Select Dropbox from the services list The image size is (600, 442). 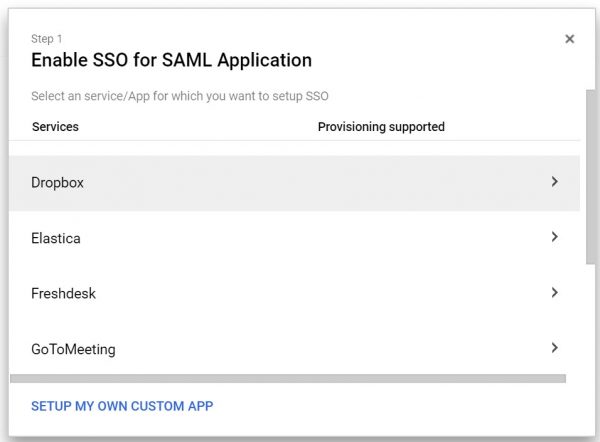click(294, 183)
